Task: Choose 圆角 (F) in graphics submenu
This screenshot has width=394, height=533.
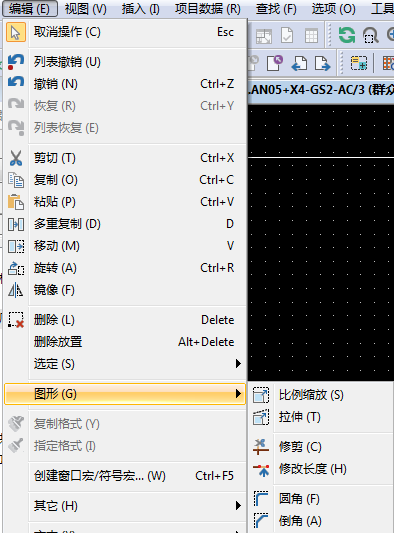Action: 322,499
